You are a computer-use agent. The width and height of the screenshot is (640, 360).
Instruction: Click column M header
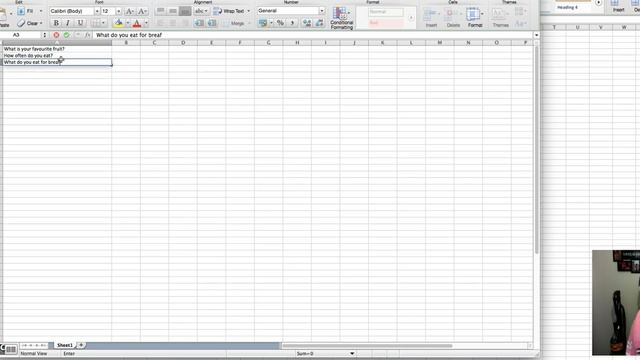tap(440, 42)
